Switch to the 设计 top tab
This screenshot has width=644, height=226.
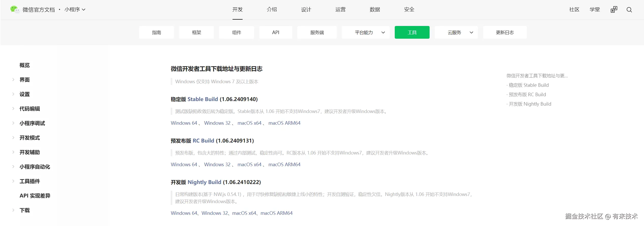click(306, 9)
